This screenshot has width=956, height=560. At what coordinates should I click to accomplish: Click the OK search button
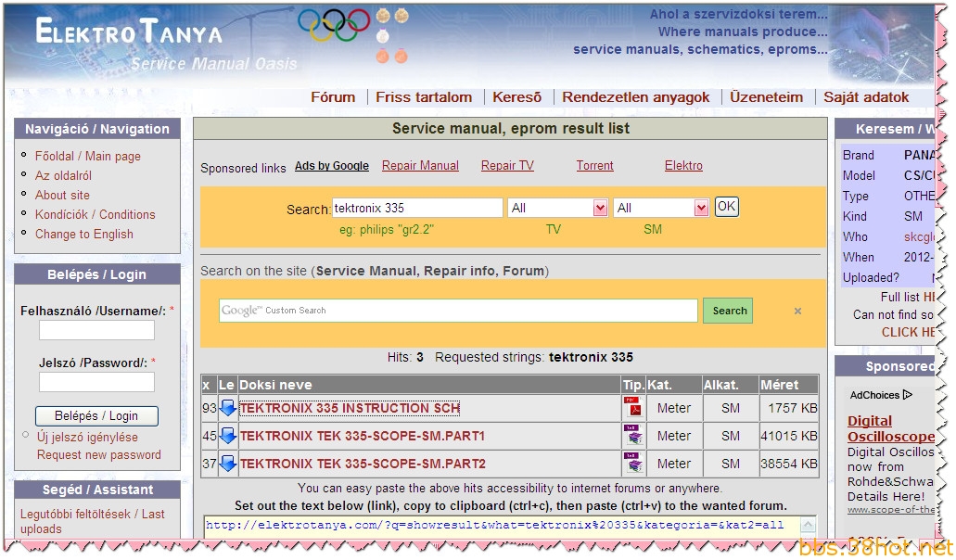726,207
